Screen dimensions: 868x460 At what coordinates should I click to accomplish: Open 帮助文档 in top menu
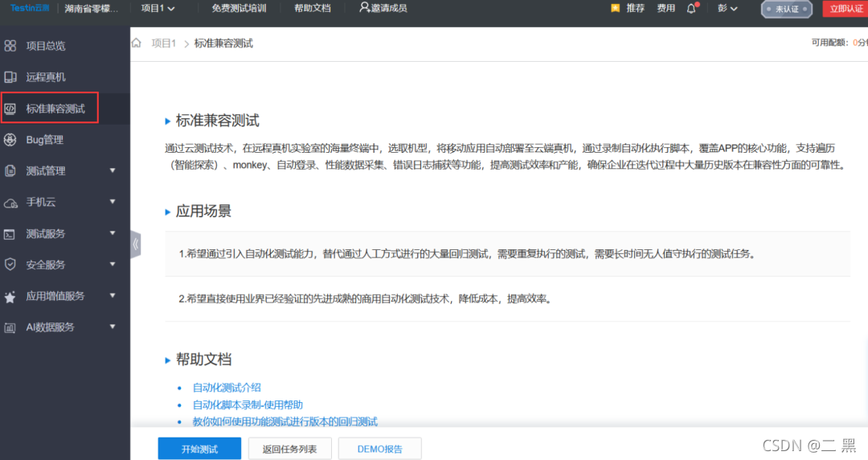(313, 8)
